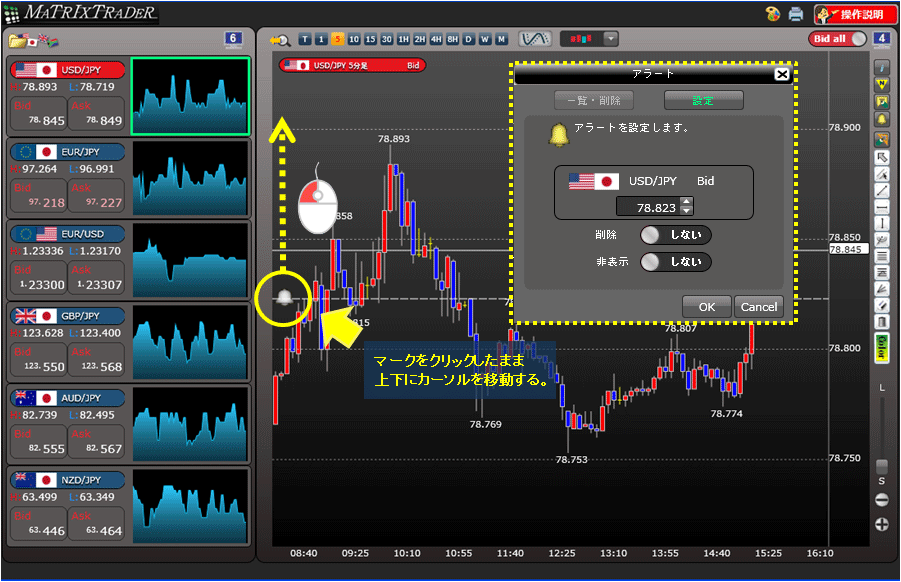
Task: Click the alert price field 78.823
Action: coord(648,207)
